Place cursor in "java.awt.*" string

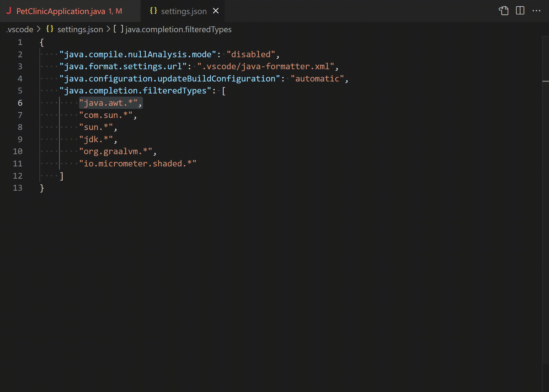108,103
